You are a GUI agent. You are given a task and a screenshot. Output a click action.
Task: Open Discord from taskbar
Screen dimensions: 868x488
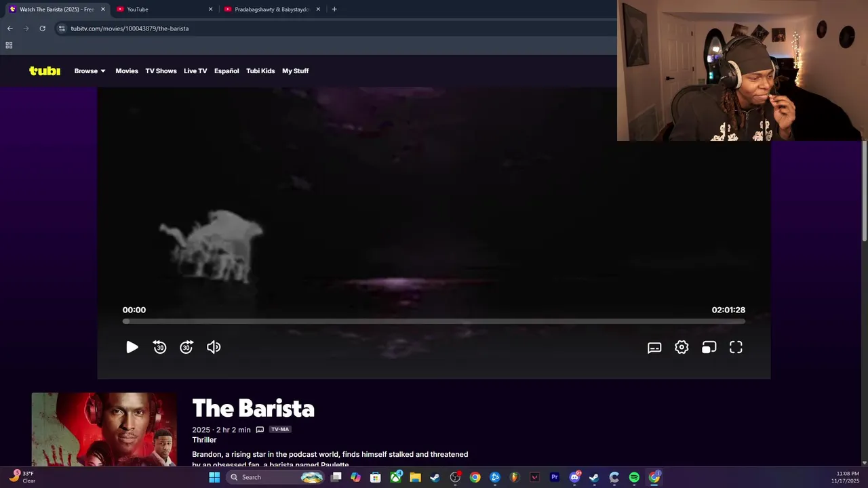point(574,477)
